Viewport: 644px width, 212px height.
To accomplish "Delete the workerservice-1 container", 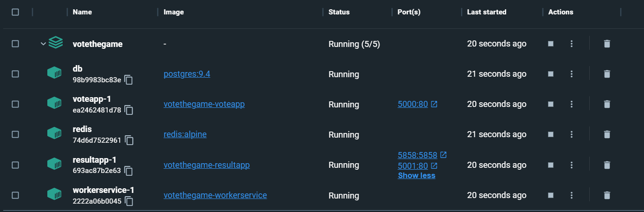I will coord(607,195).
